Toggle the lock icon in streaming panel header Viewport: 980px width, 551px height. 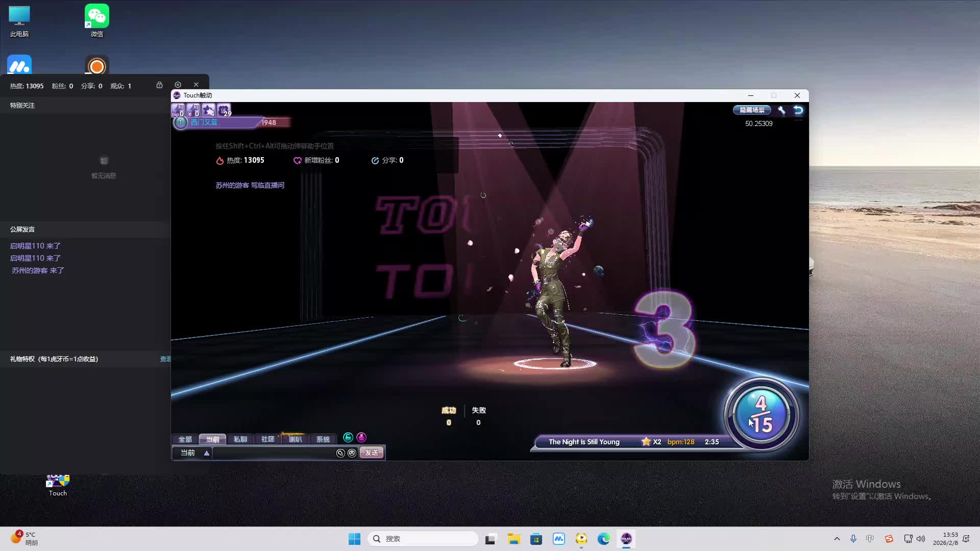pos(159,85)
